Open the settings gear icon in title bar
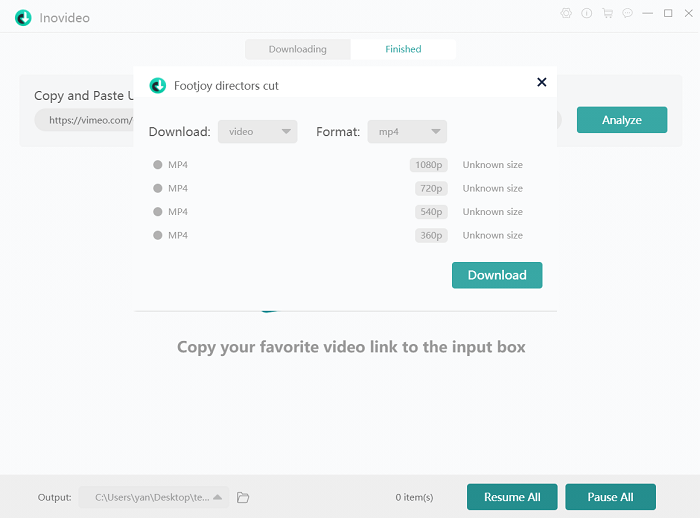 tap(566, 13)
